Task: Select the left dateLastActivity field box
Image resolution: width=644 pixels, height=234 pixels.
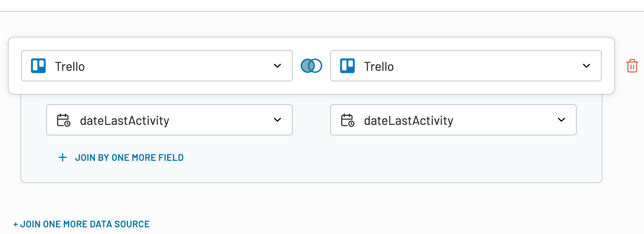Action: click(x=169, y=120)
